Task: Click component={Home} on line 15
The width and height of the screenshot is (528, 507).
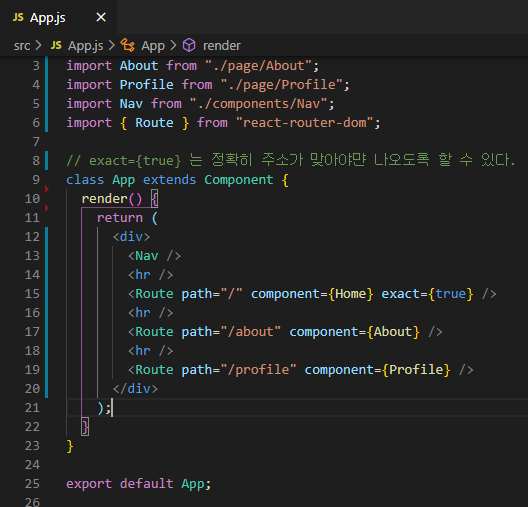Action: coord(312,294)
